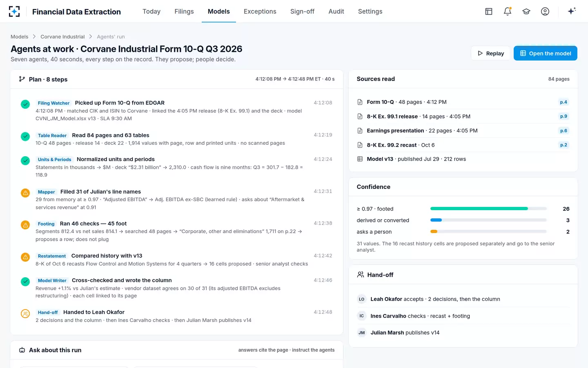This screenshot has height=368, width=588.
Task: Open the Exceptions tab
Action: coord(260,11)
